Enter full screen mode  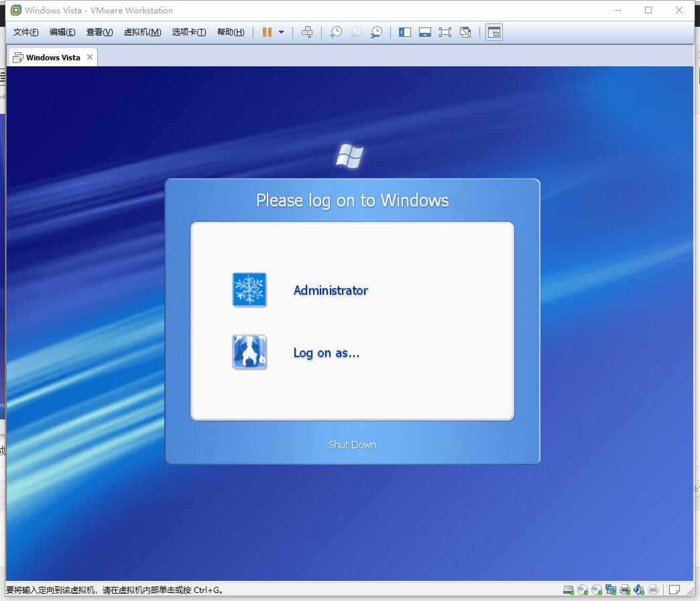pyautogui.click(x=445, y=32)
